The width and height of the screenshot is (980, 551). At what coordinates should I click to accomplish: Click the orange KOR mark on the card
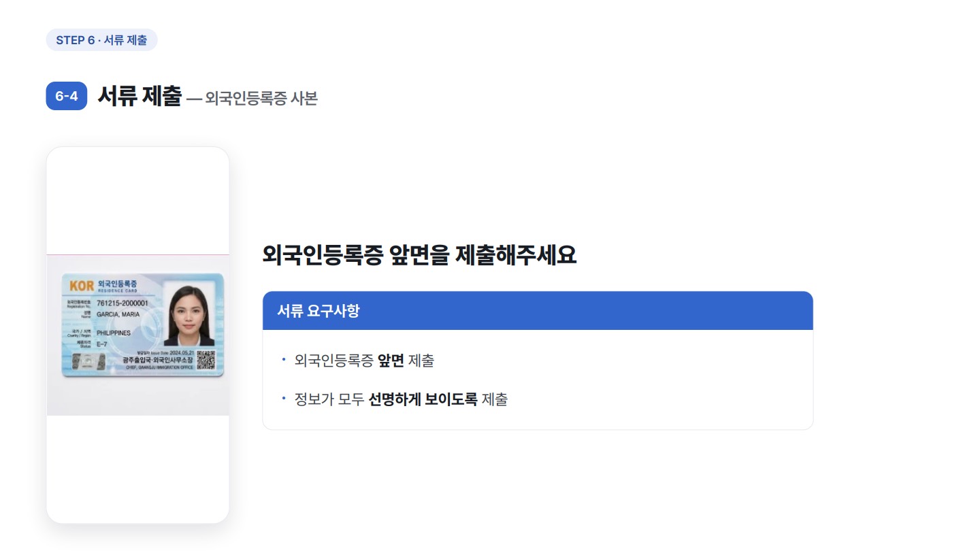pyautogui.click(x=82, y=286)
